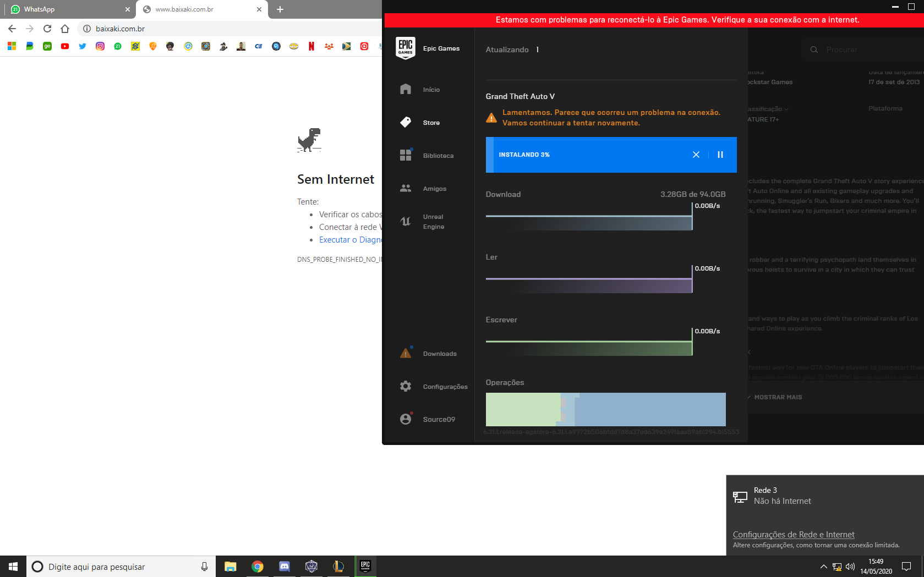Open Epic Games from taskbar
The width and height of the screenshot is (924, 577).
365,567
